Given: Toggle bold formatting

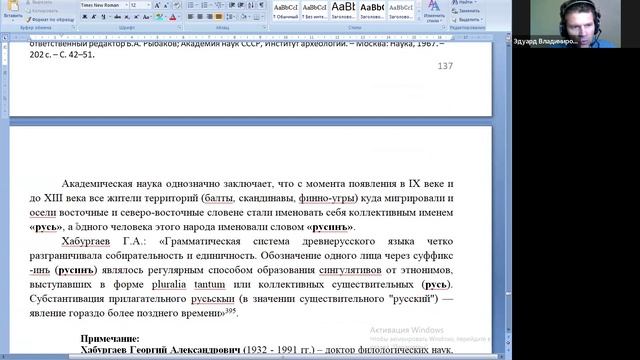Looking at the screenshot, I should (x=84, y=17).
